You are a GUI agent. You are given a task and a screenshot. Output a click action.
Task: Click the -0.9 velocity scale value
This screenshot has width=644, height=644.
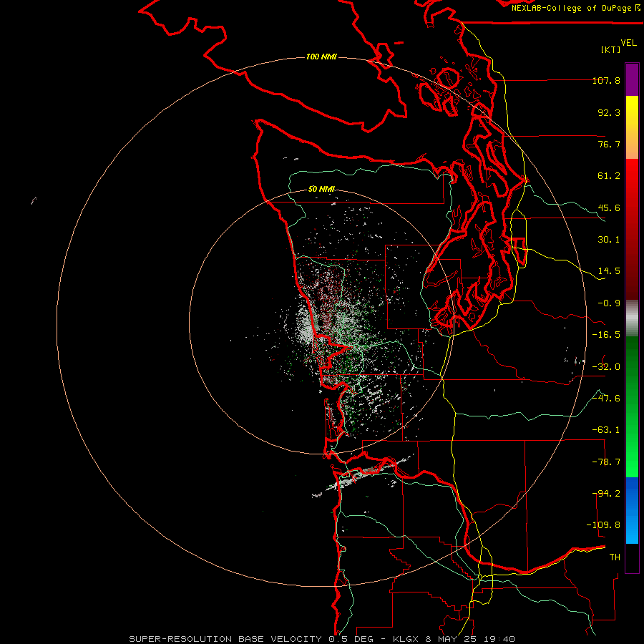pos(609,303)
